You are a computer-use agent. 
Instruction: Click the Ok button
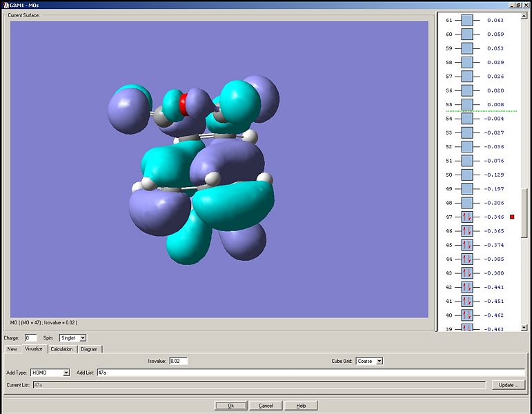click(x=230, y=406)
